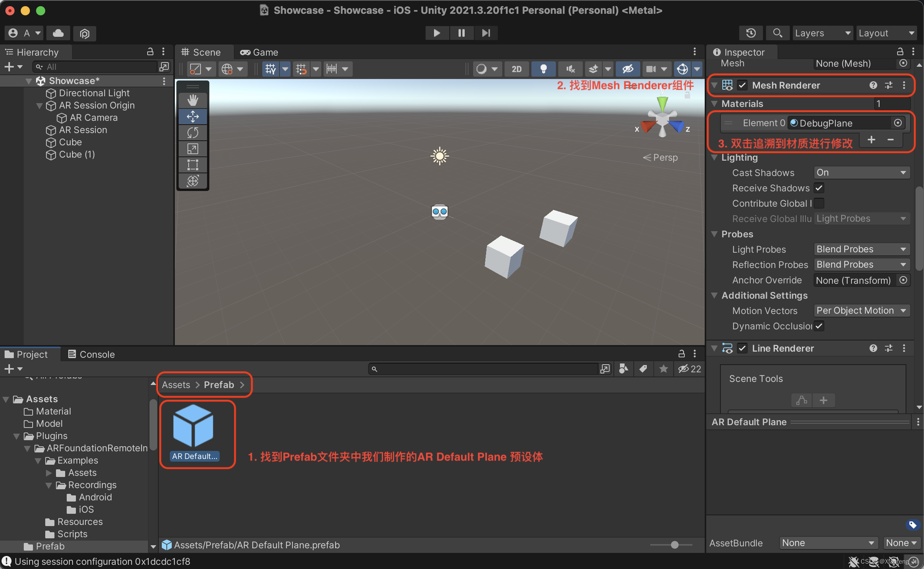Image resolution: width=924 pixels, height=569 pixels.
Task: Select the Rect transform tool
Action: [193, 164]
